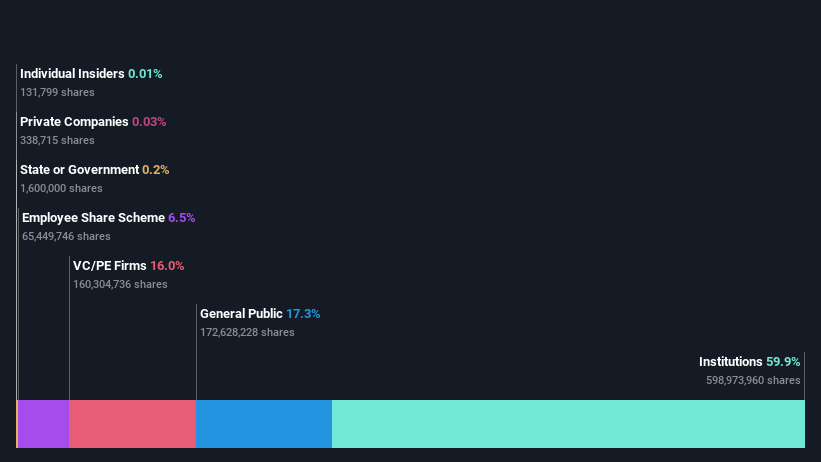Click the 160,304,736 shares text

pyautogui.click(x=120, y=284)
